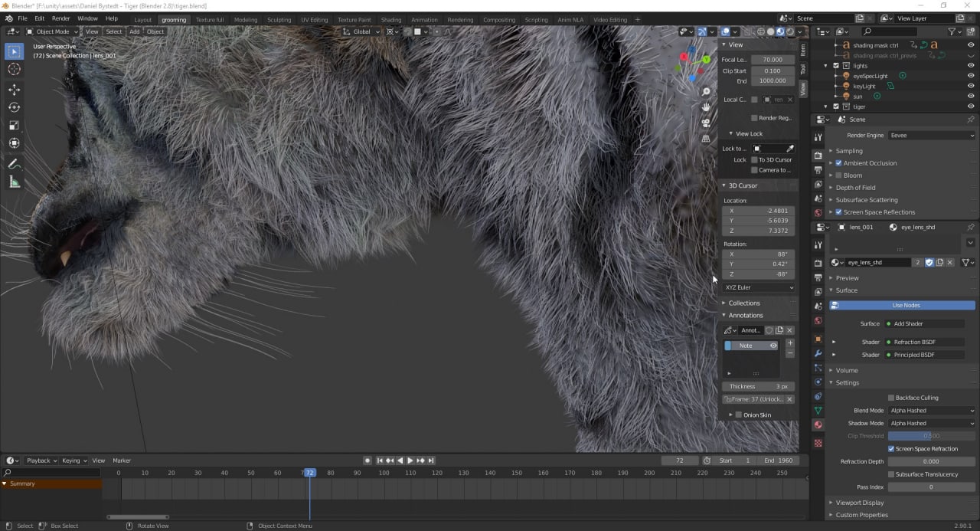Enable Backface Culling checkbox
The height and width of the screenshot is (531, 980).
[891, 398]
